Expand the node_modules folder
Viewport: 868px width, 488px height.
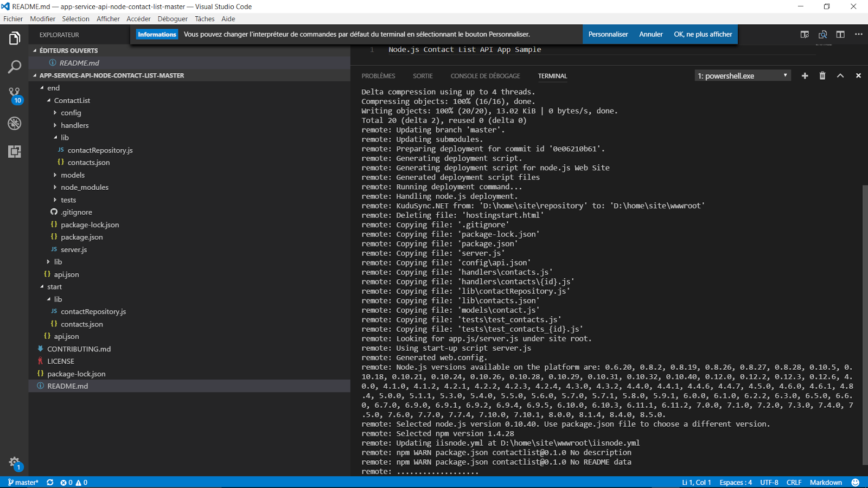[x=84, y=188]
